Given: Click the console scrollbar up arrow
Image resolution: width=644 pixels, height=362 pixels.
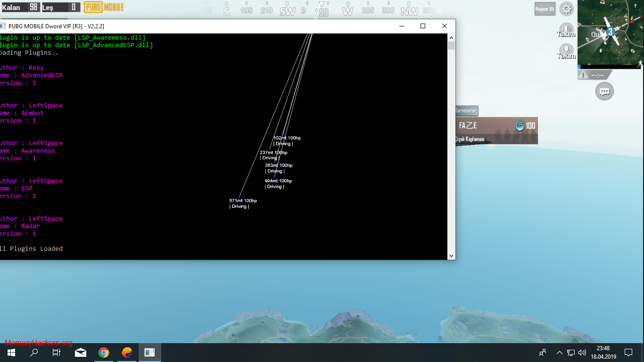Looking at the screenshot, I should click(x=451, y=38).
